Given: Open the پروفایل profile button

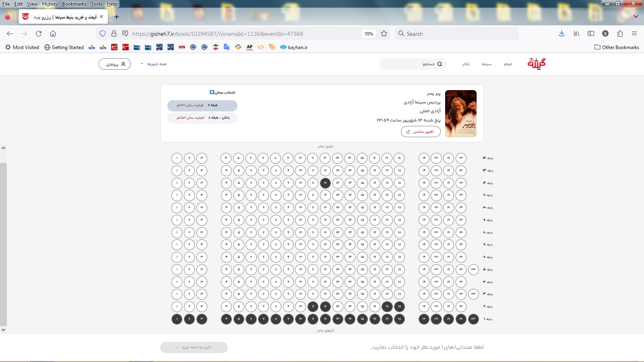Looking at the screenshot, I should (x=115, y=64).
